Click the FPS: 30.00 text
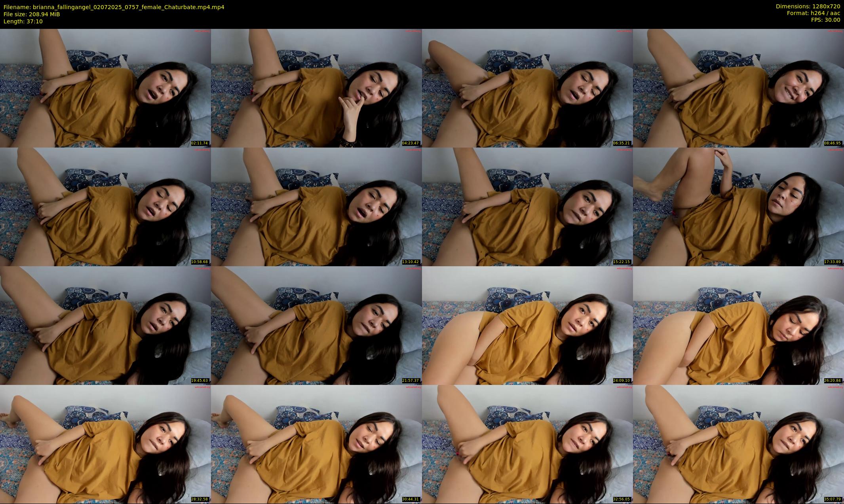Image resolution: width=844 pixels, height=504 pixels. click(825, 20)
